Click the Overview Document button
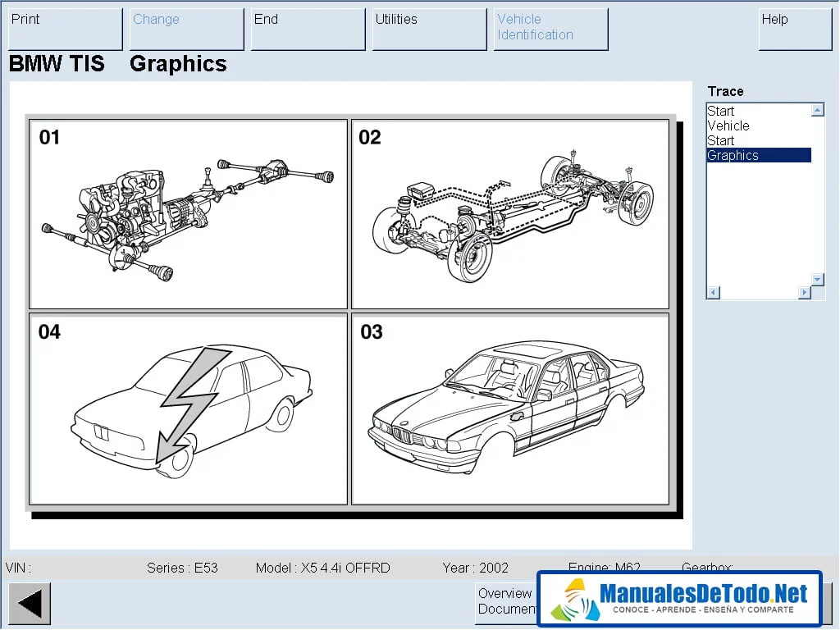840x630 pixels. click(x=505, y=603)
